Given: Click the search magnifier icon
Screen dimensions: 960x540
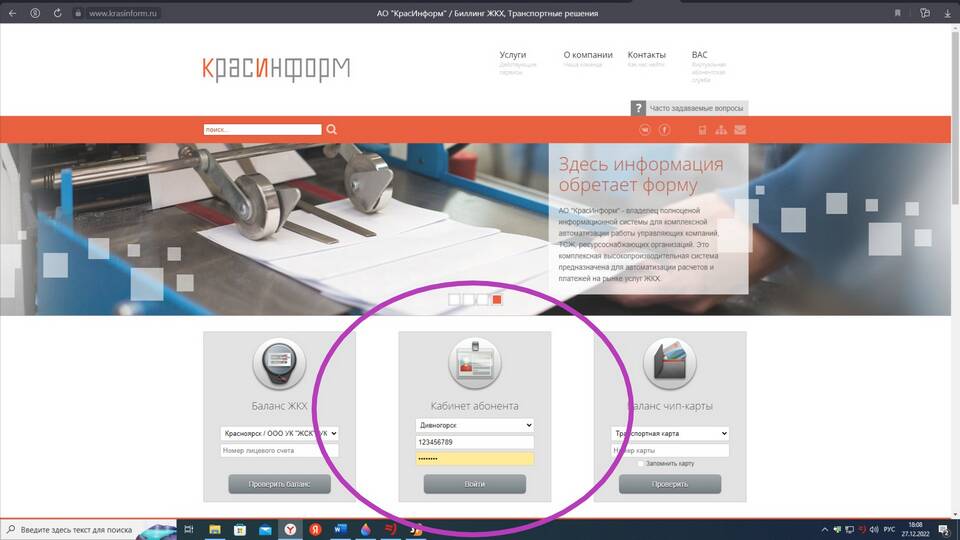Looking at the screenshot, I should tap(332, 129).
